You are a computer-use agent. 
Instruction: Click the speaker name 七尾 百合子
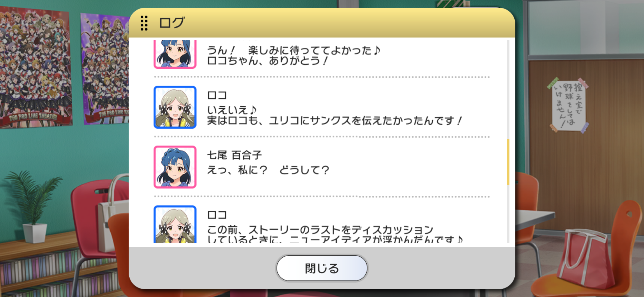pyautogui.click(x=234, y=155)
